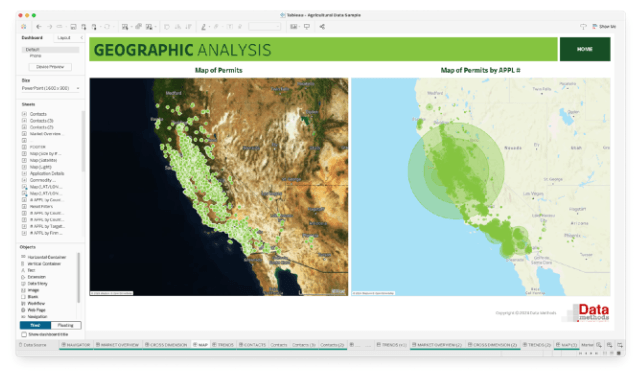
Task: Click the Tableau logo start icon
Action: click(24, 27)
